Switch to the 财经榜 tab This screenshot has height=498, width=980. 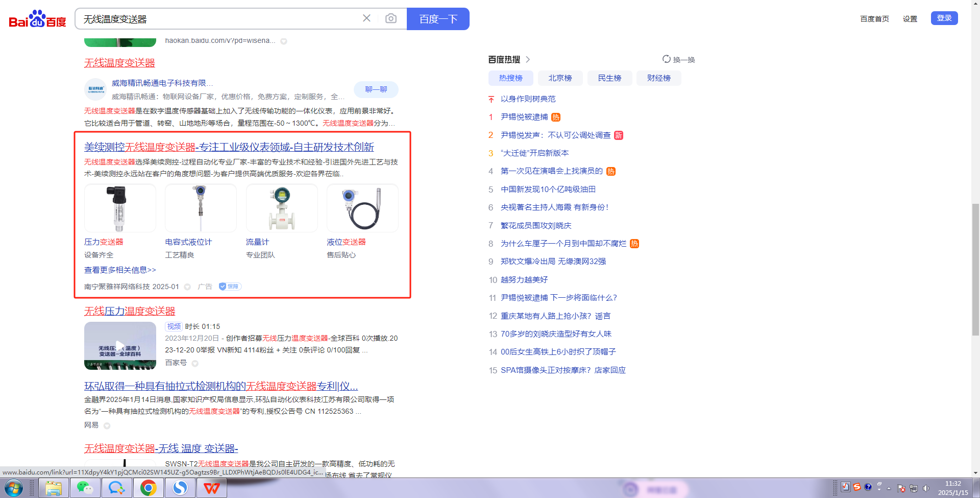(x=658, y=78)
